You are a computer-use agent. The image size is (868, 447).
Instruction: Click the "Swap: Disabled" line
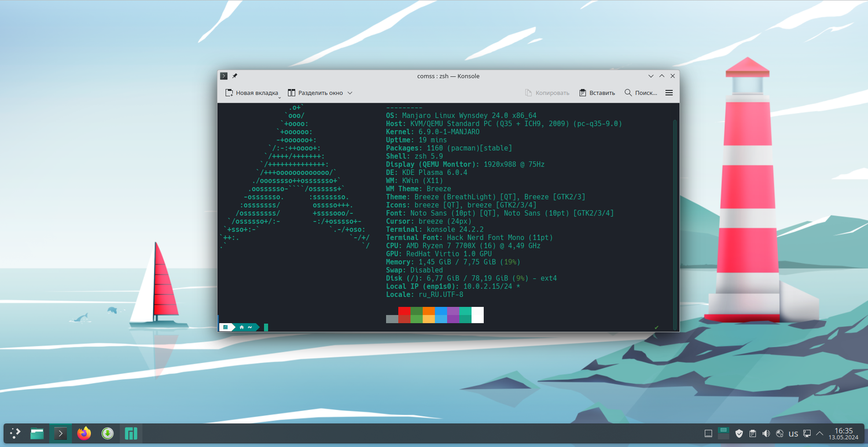[x=414, y=270]
